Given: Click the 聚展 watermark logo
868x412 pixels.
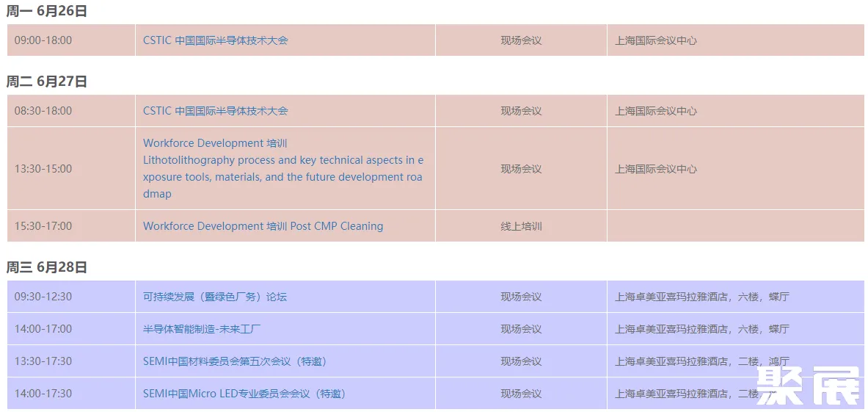Looking at the screenshot, I should click(808, 386).
